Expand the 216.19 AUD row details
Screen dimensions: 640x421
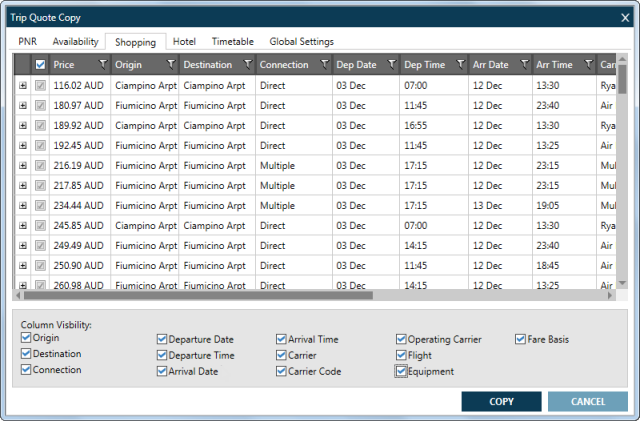click(x=23, y=166)
